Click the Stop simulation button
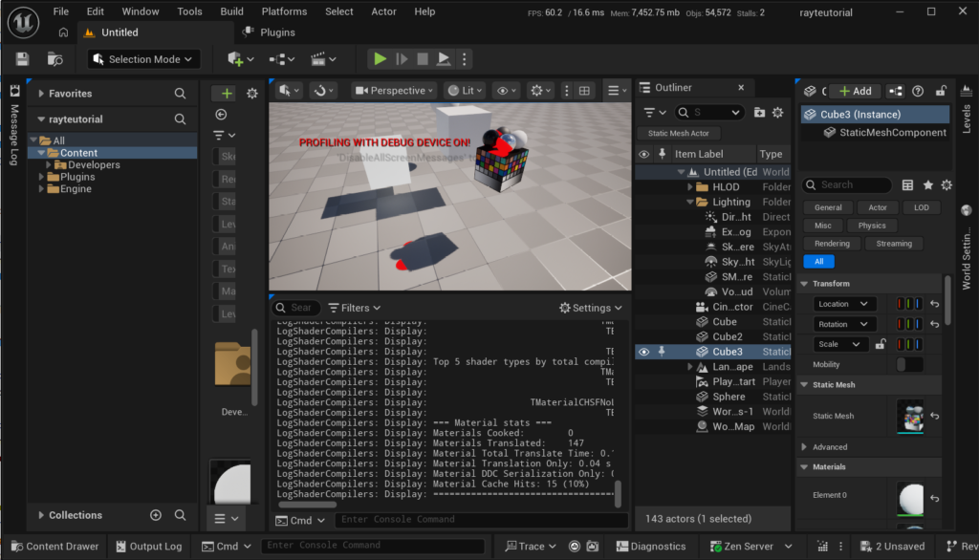Screen dimensions: 979x560 pos(423,59)
